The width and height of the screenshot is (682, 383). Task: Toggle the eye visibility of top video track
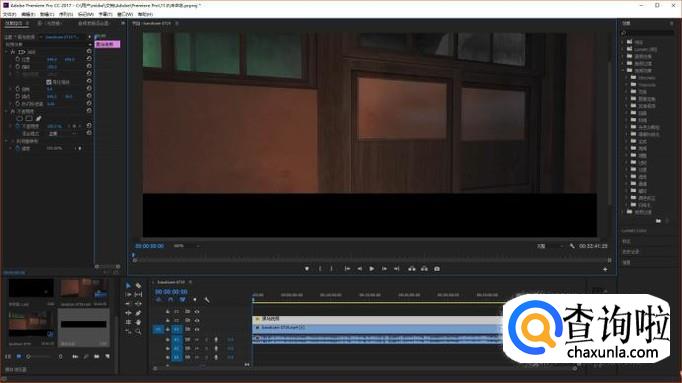(197, 312)
